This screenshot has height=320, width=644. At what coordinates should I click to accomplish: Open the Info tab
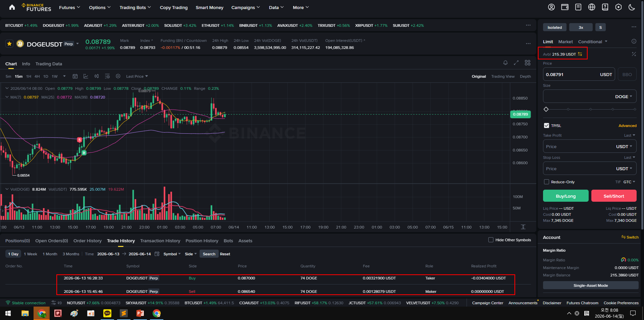[x=26, y=64]
